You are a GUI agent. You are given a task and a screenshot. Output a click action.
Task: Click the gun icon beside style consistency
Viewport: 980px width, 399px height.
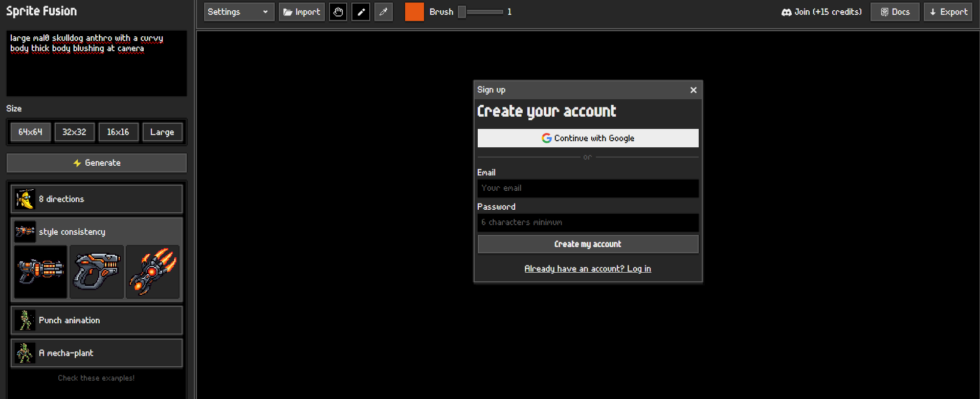click(x=25, y=232)
